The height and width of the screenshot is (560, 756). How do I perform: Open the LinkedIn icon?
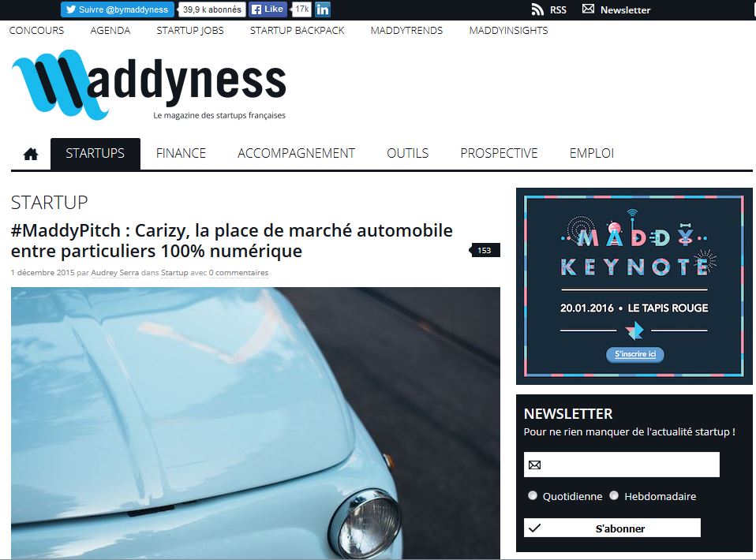323,9
